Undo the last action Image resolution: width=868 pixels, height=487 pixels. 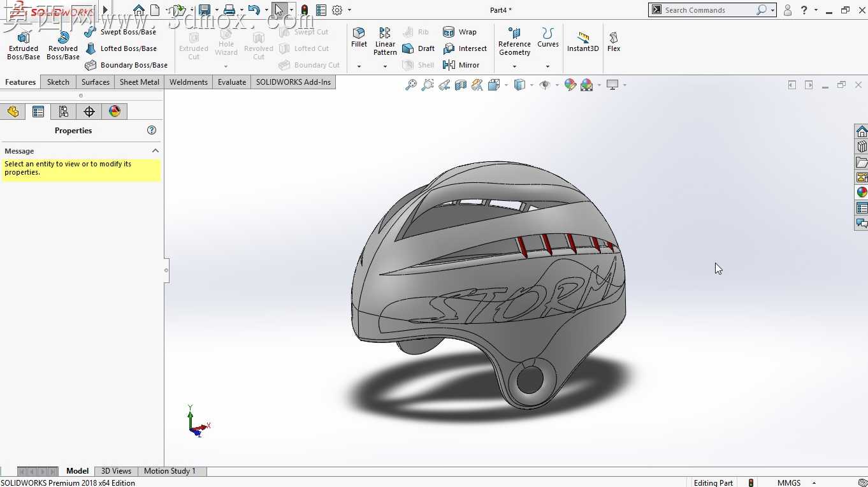(254, 10)
